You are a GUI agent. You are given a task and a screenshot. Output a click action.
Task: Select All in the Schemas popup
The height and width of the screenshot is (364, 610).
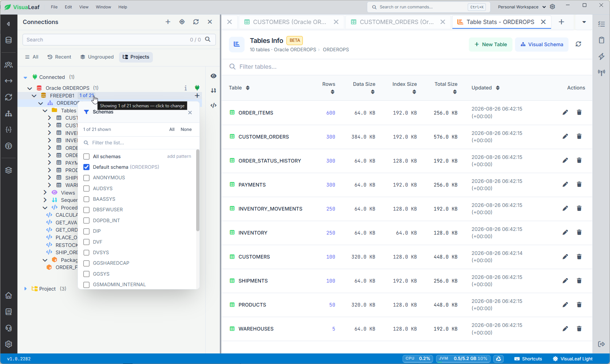pos(172,129)
